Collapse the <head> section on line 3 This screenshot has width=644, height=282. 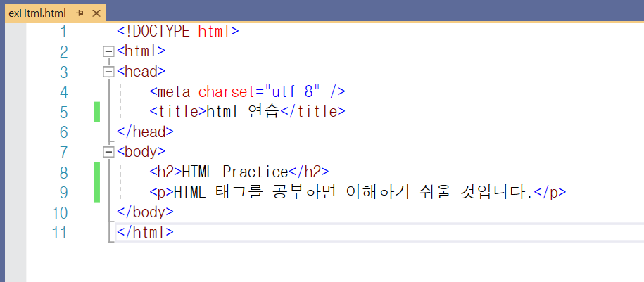point(108,72)
